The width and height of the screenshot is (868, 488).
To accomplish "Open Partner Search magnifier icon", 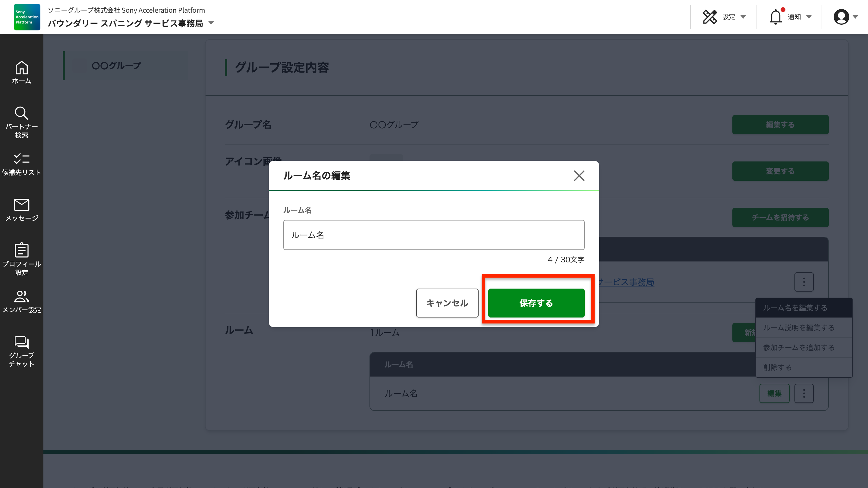I will [22, 114].
